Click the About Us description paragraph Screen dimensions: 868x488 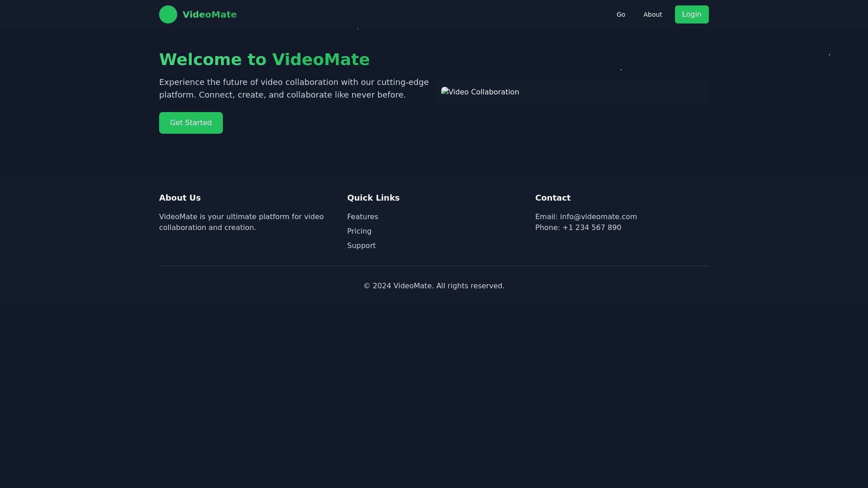[241, 222]
